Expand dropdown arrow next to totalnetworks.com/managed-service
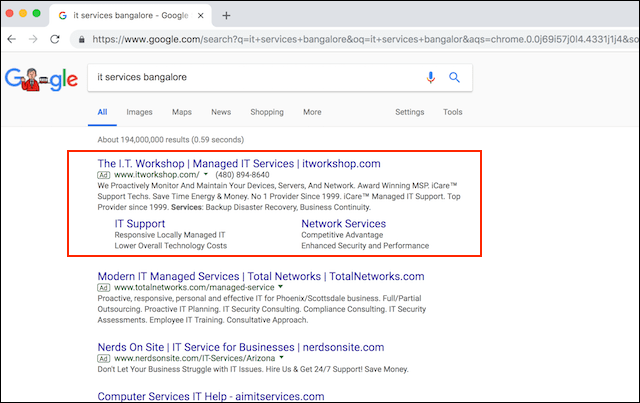This screenshot has height=403, width=640. pos(280,287)
